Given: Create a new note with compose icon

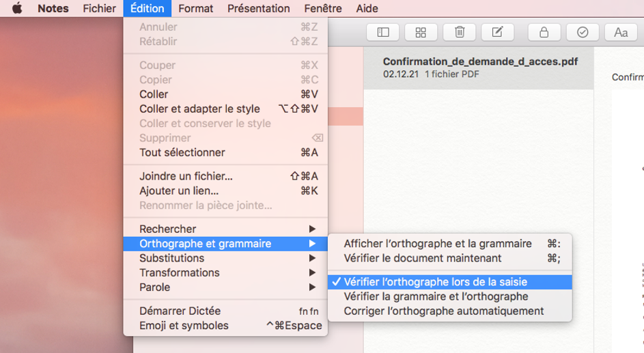Looking at the screenshot, I should (x=498, y=32).
